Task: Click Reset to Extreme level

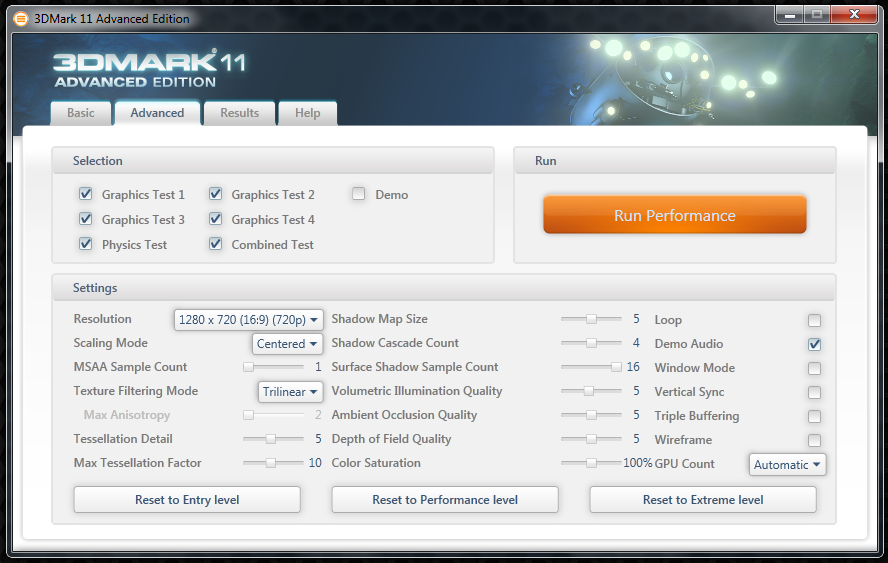Action: pyautogui.click(x=703, y=500)
